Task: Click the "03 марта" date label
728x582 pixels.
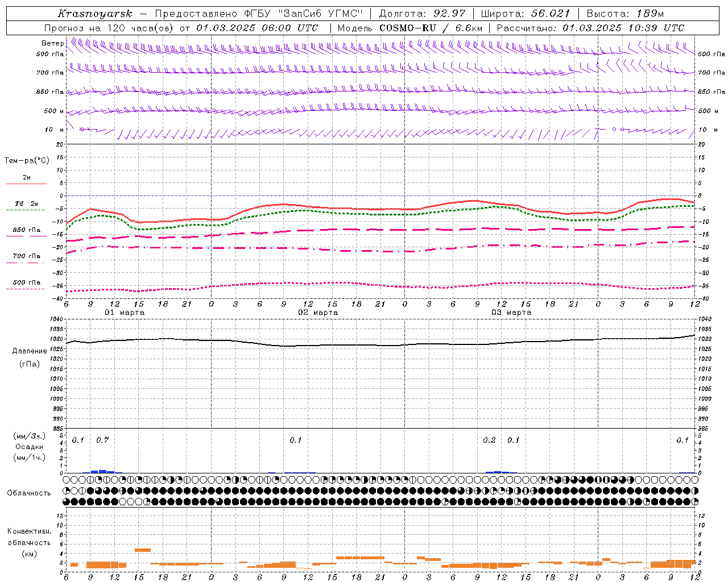Action: coord(511,313)
